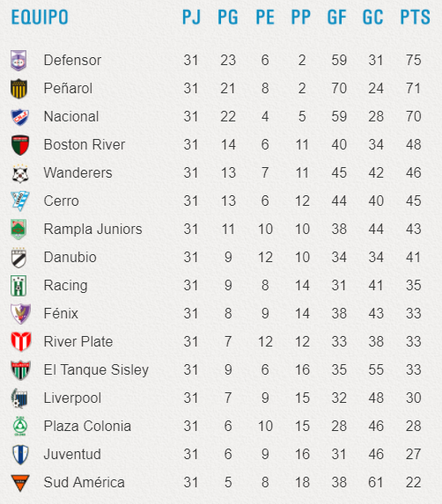Screen dimensions: 442x504
Task: Click the GF column header
Action: [x=336, y=17]
